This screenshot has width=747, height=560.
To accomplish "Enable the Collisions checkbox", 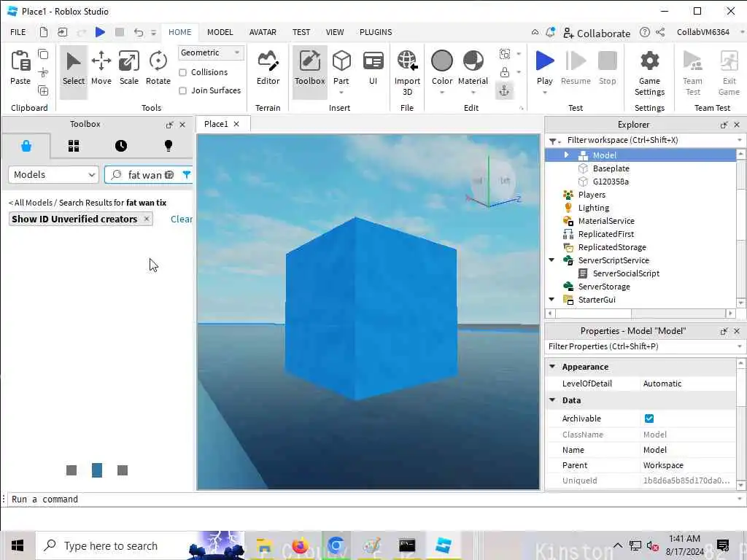I will click(182, 72).
